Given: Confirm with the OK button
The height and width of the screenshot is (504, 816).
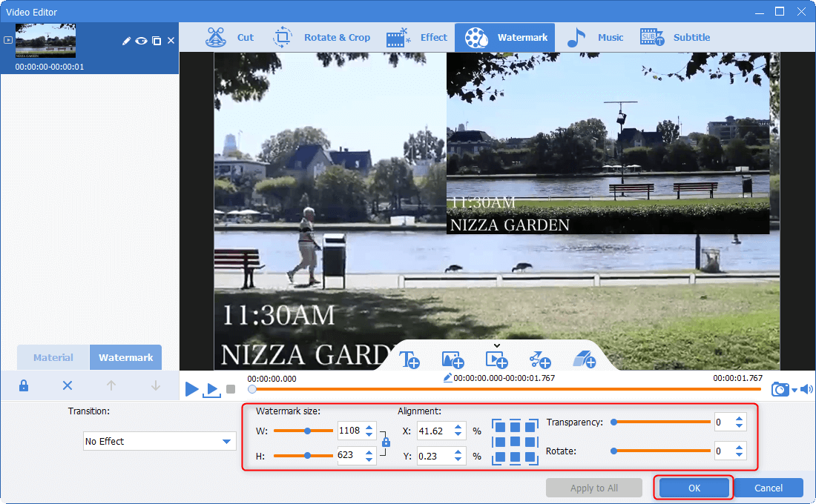Looking at the screenshot, I should (694, 488).
